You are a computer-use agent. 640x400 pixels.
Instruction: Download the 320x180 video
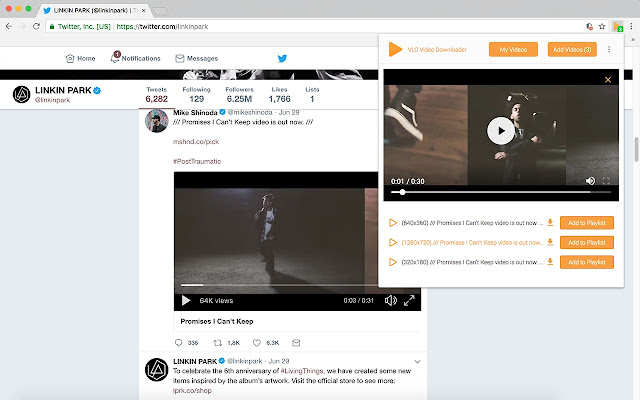(550, 262)
